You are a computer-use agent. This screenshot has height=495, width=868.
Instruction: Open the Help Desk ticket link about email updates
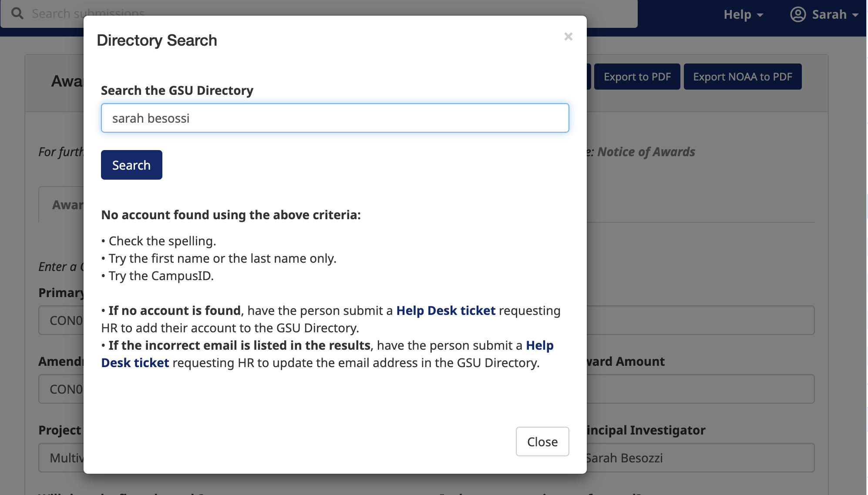135,362
